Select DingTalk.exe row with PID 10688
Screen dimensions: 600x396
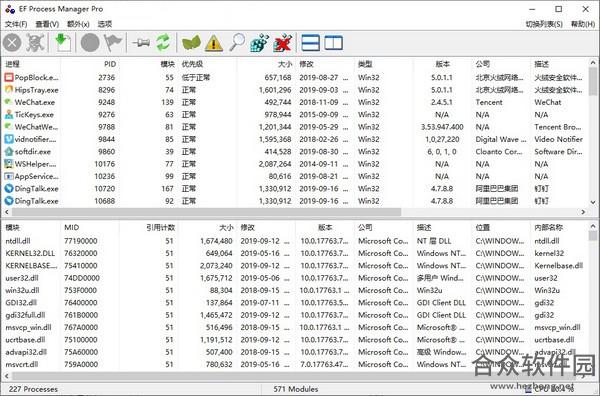point(295,201)
